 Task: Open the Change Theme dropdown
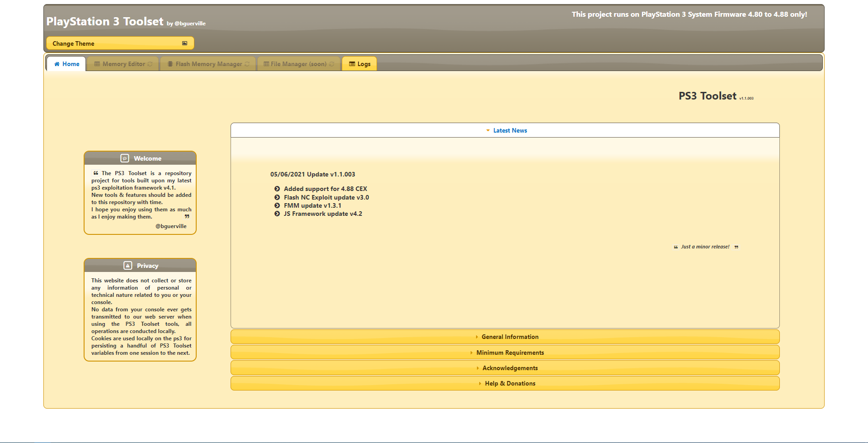tap(120, 43)
